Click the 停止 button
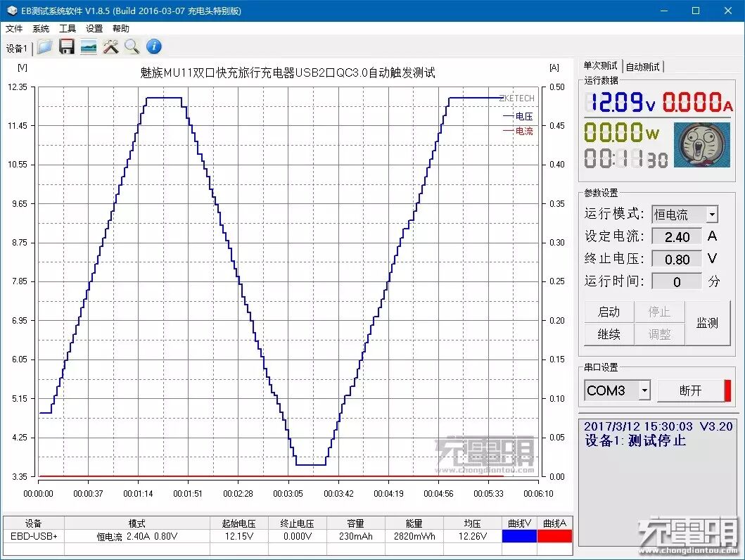This screenshot has height=560, width=745. coord(659,312)
